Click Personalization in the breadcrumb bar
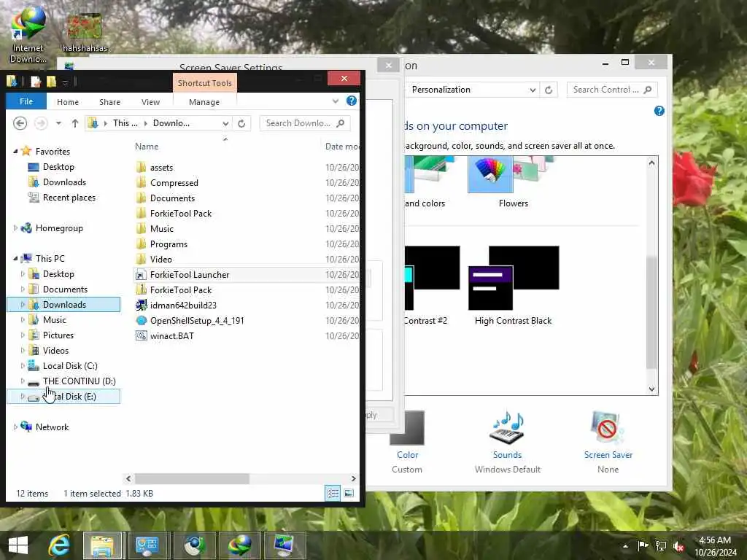Image resolution: width=747 pixels, height=560 pixels. (441, 90)
